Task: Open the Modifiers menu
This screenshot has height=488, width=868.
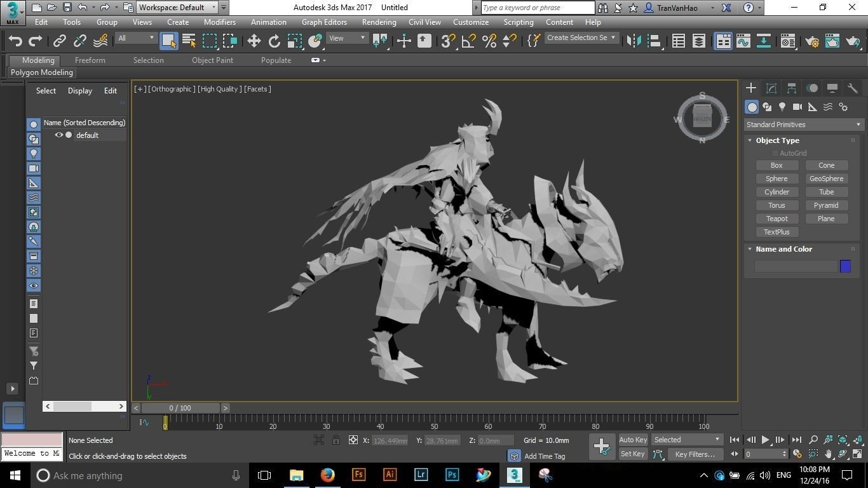Action: tap(220, 22)
